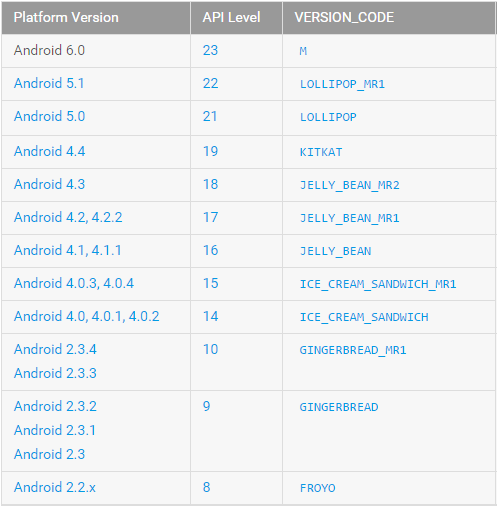The width and height of the screenshot is (497, 506).
Task: Click the JELLY_BEAN_MR2 version code link
Action: [350, 185]
